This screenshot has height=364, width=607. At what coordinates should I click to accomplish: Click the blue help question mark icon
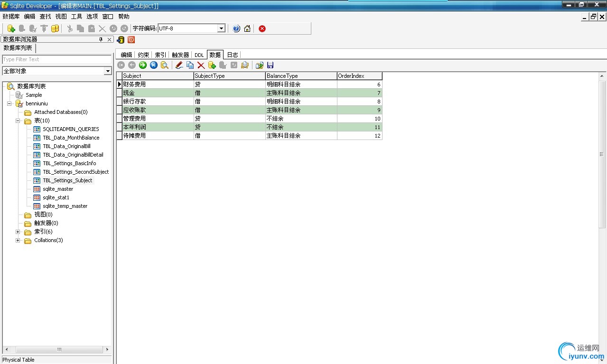[236, 28]
